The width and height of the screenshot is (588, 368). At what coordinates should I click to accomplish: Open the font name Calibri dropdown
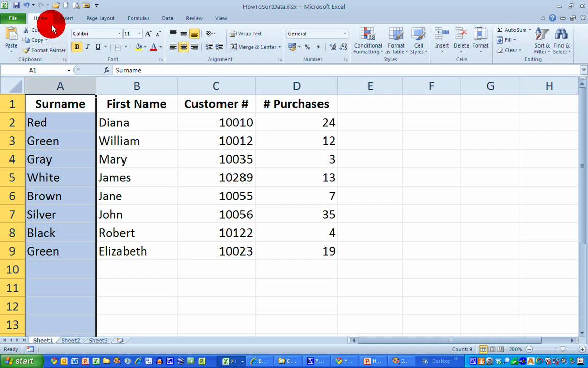point(119,33)
